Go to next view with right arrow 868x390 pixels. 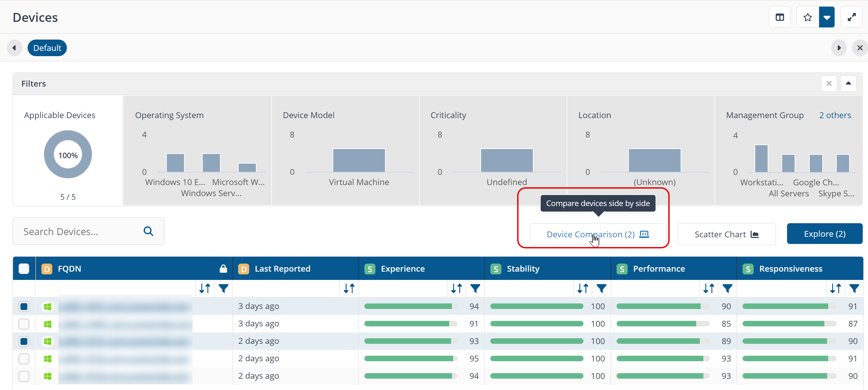(x=839, y=48)
